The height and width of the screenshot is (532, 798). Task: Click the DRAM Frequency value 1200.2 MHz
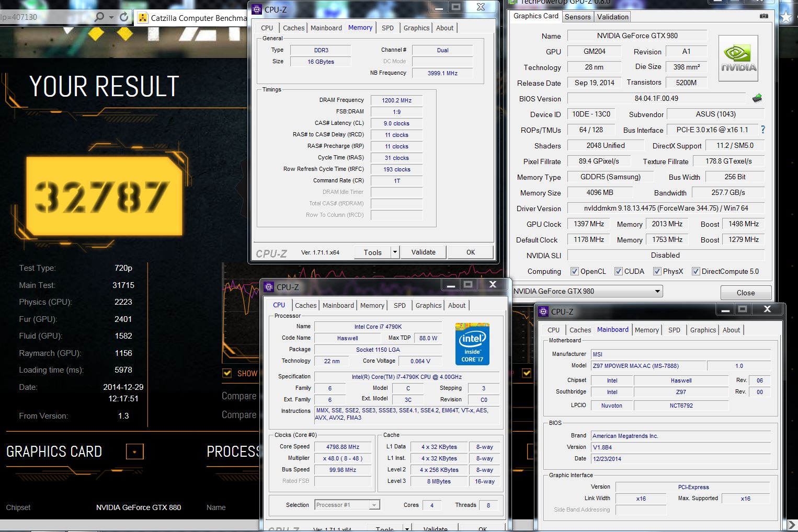396,100
